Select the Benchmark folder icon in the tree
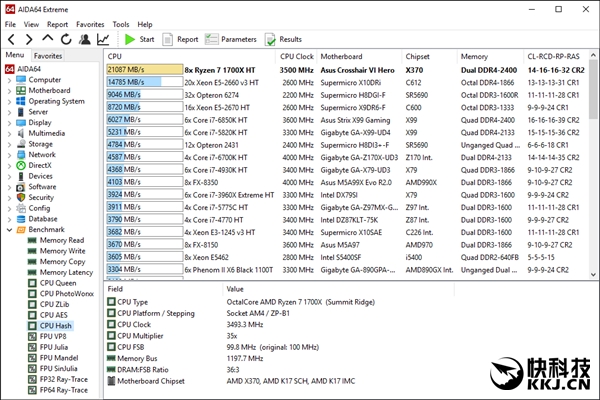The height and width of the screenshot is (400, 600). click(21, 230)
